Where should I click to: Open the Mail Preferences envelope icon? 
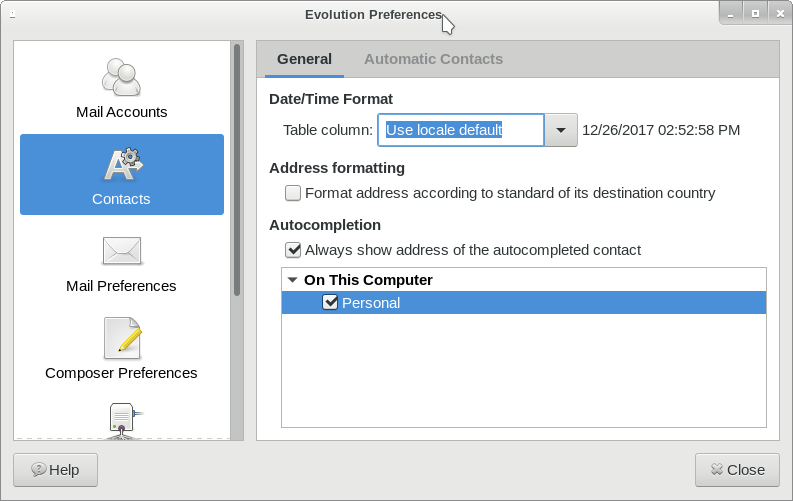[x=121, y=251]
